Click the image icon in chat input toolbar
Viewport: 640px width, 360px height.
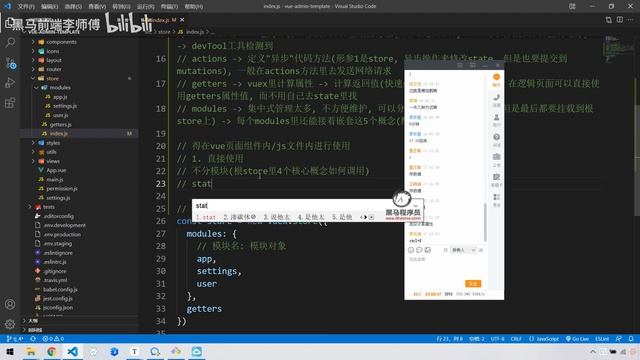(x=428, y=250)
